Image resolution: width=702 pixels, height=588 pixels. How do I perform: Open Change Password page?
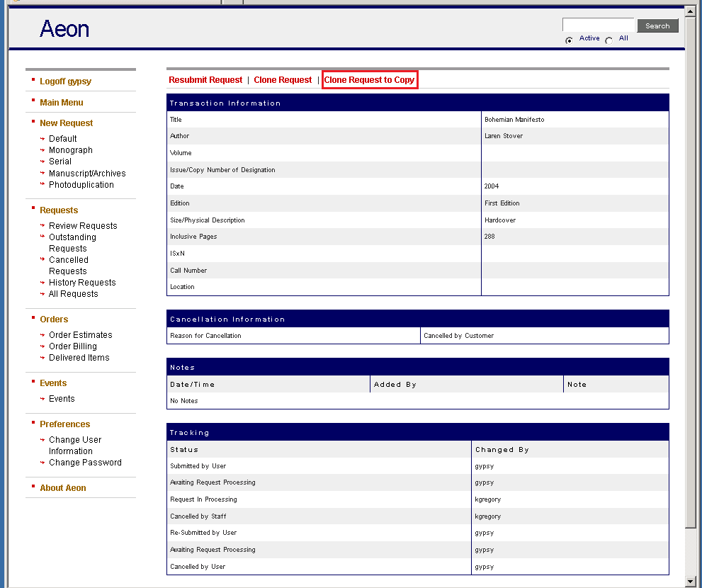click(x=85, y=463)
